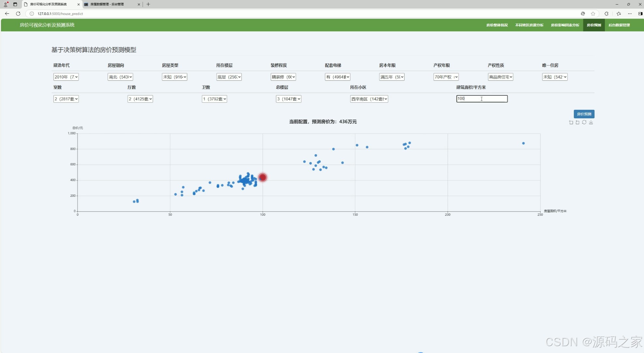644x353 pixels.
Task: Open browser extensions icon
Action: [x=606, y=14]
